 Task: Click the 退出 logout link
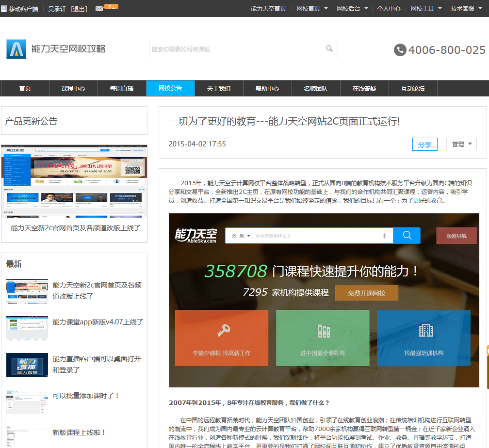tap(79, 9)
